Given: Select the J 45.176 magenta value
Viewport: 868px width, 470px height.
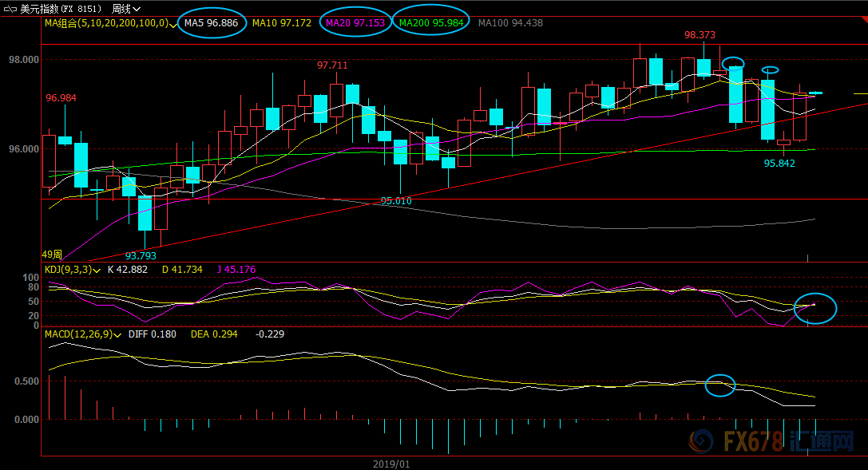Looking at the screenshot, I should [236, 269].
